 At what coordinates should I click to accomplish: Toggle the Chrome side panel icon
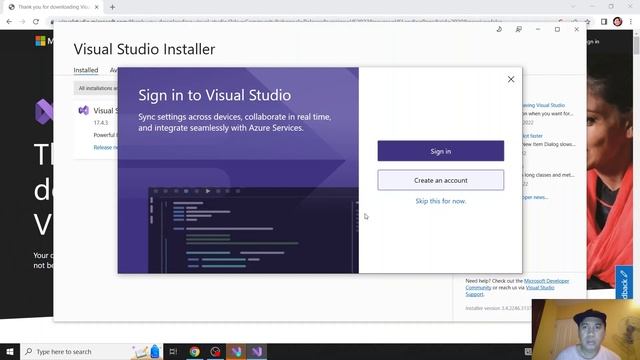point(604,22)
